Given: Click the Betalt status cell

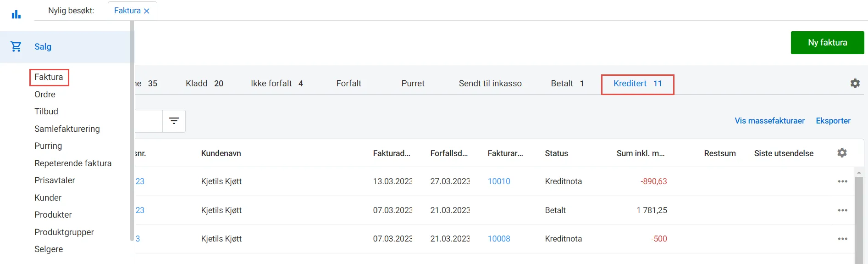Looking at the screenshot, I should coord(555,210).
